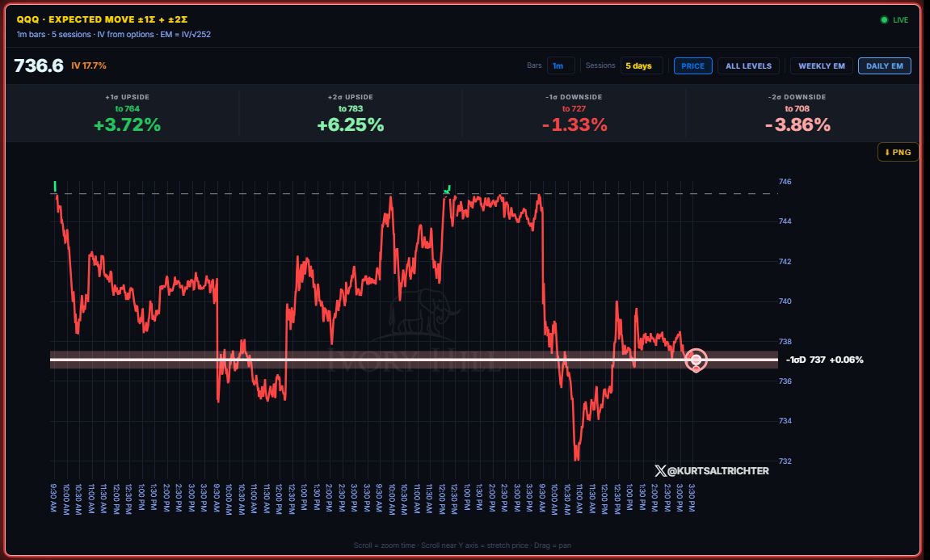Click the +1σ UPSIDE heading
This screenshot has height=560, width=930.
pyautogui.click(x=127, y=97)
